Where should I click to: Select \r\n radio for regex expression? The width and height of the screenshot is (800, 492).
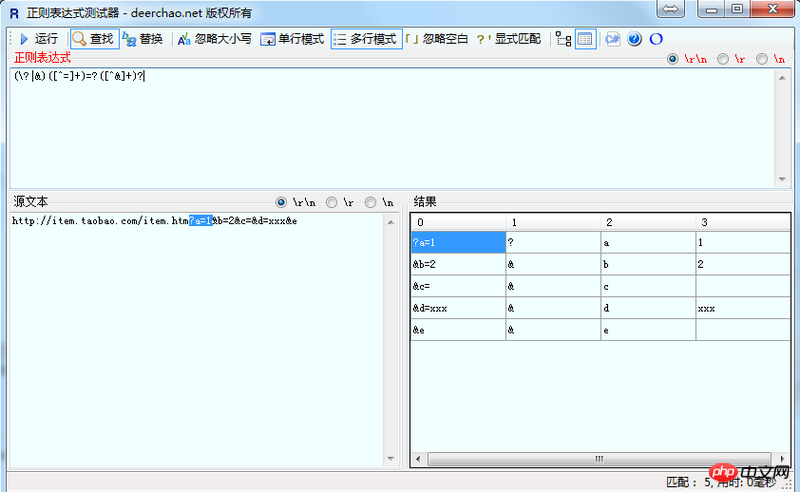(672, 59)
